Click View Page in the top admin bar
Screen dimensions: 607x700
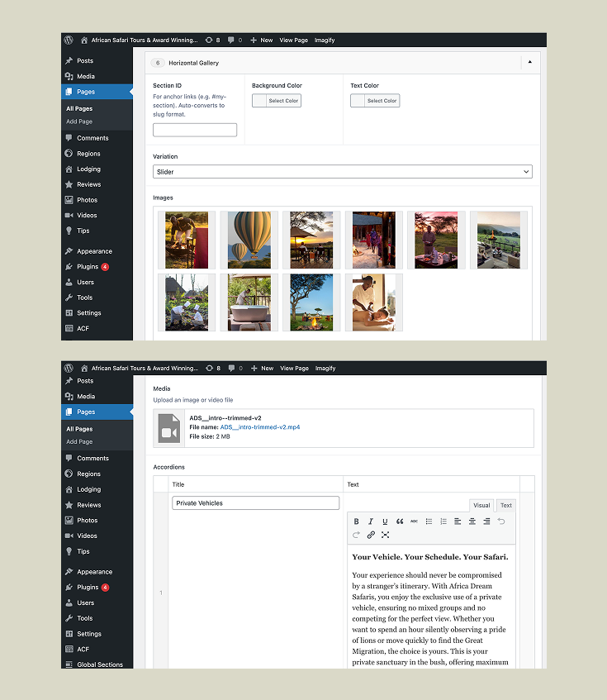tap(293, 40)
